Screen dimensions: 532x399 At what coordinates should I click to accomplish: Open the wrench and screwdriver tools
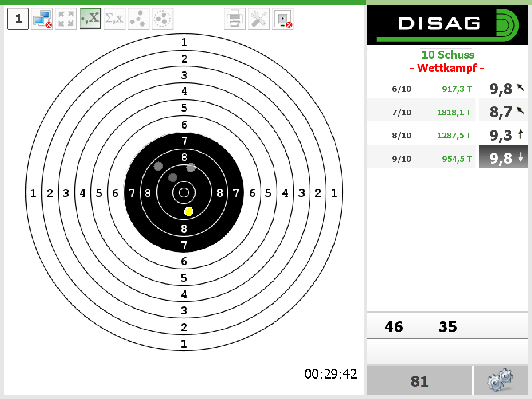[258, 19]
